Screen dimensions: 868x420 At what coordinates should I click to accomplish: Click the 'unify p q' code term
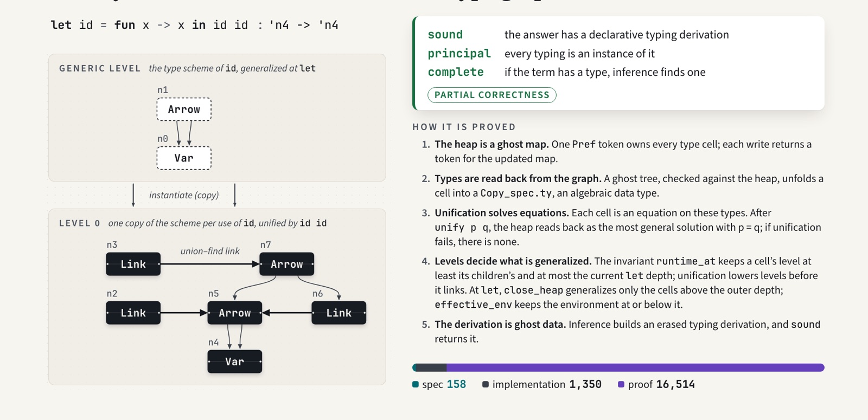462,228
